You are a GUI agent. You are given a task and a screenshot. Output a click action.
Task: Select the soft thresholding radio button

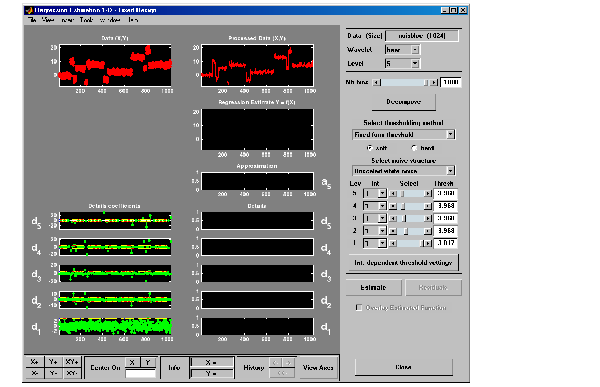tap(370, 148)
